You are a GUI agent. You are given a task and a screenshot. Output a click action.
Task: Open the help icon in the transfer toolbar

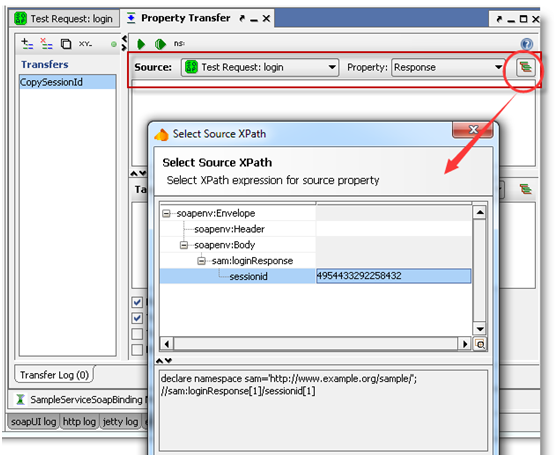[x=527, y=44]
